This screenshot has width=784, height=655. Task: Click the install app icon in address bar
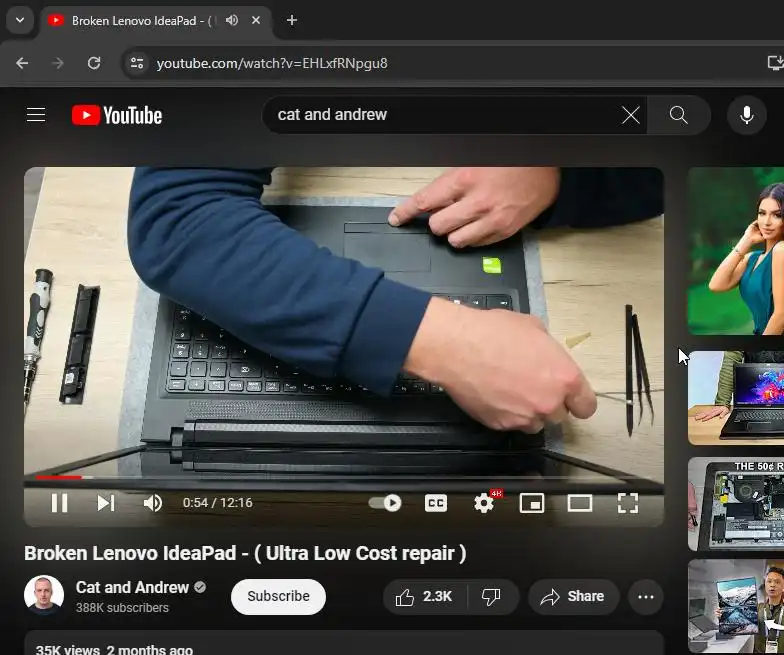776,63
